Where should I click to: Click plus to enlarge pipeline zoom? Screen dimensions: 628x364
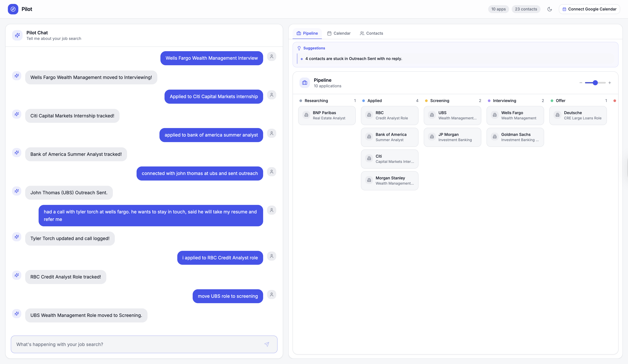pyautogui.click(x=610, y=83)
